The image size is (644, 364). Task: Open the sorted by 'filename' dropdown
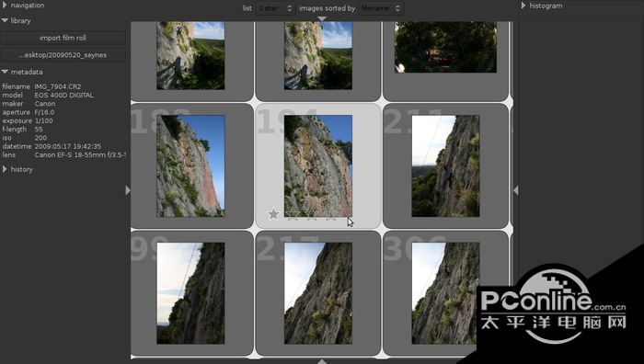click(380, 8)
